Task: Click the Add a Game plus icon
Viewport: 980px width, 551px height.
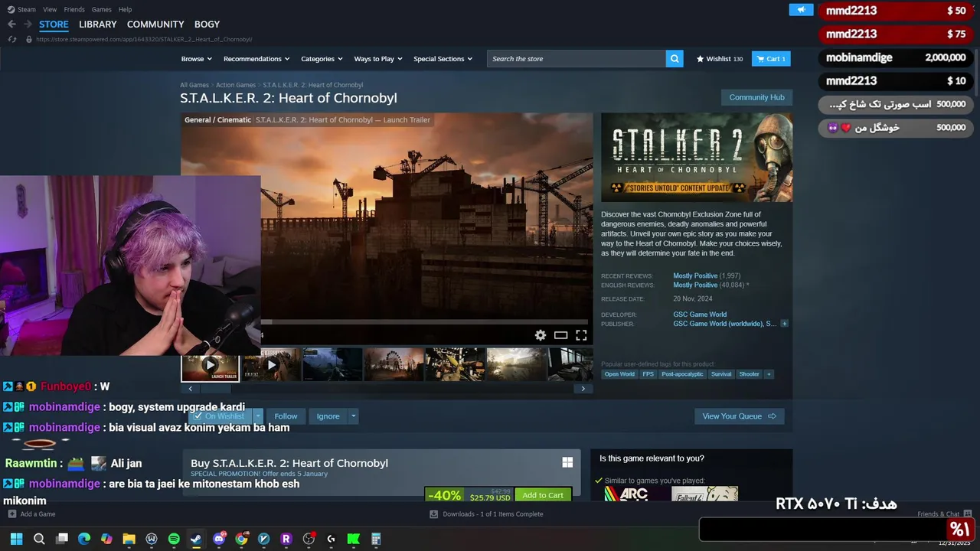Action: (x=13, y=514)
